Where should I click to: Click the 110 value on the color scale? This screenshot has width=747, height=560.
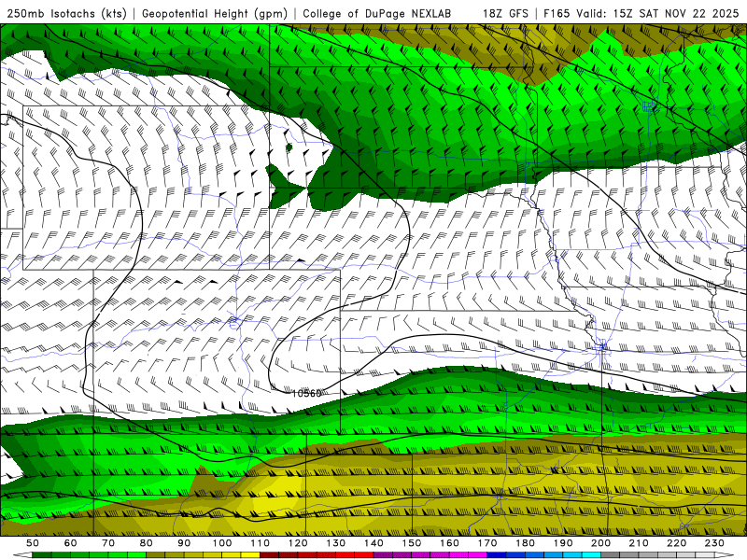[x=261, y=543]
